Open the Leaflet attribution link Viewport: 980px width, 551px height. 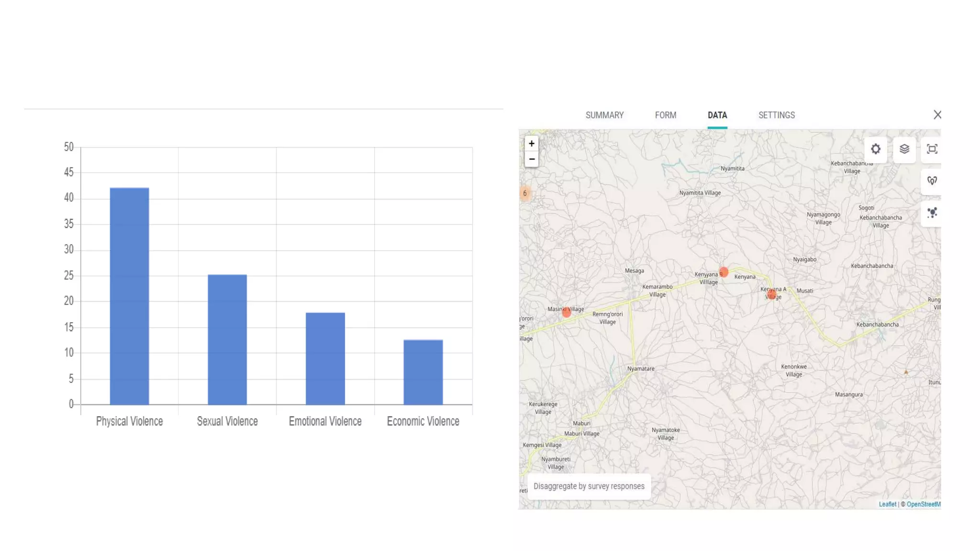point(887,504)
